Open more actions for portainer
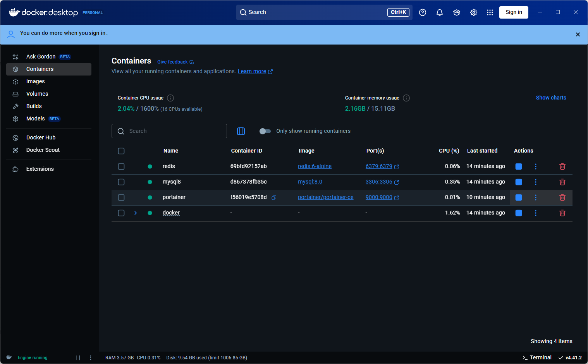The width and height of the screenshot is (588, 364). 536,197
